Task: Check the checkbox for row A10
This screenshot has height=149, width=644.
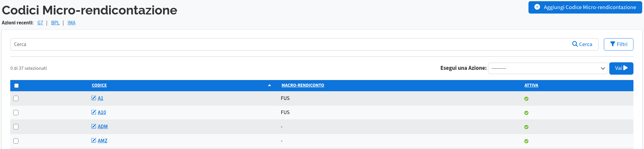Action: pos(16,113)
